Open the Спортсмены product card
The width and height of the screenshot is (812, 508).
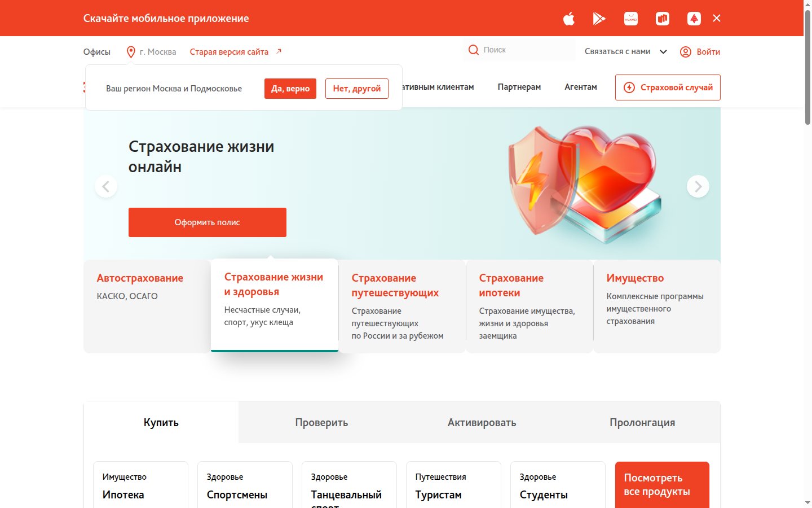click(245, 485)
